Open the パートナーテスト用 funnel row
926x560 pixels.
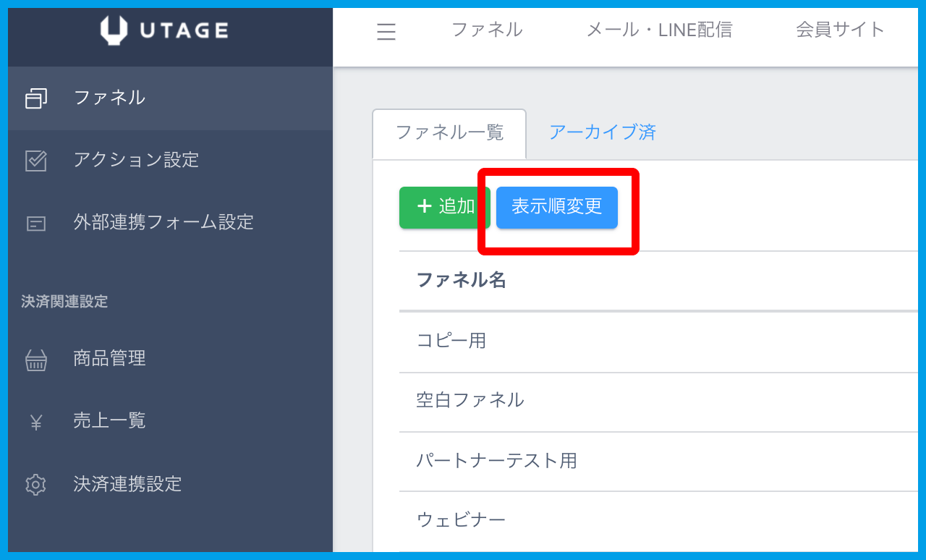coord(496,460)
